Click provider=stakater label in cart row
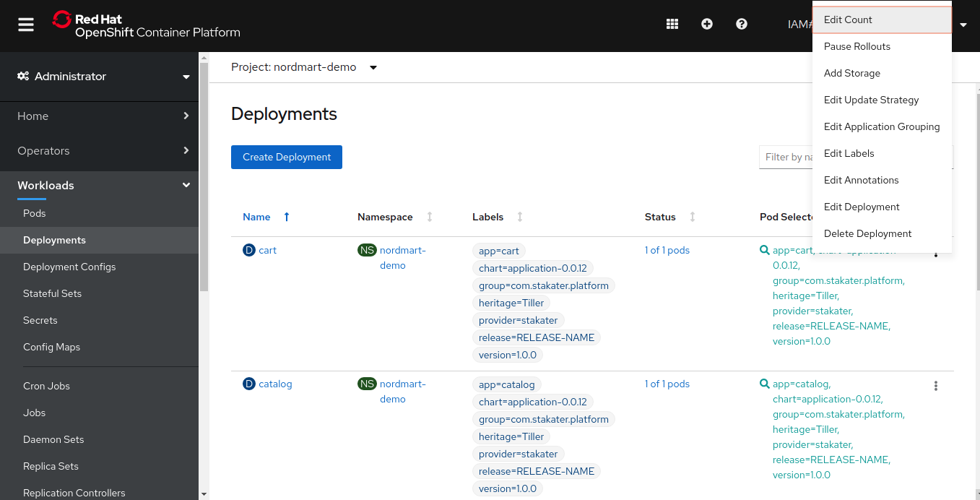 pos(519,320)
